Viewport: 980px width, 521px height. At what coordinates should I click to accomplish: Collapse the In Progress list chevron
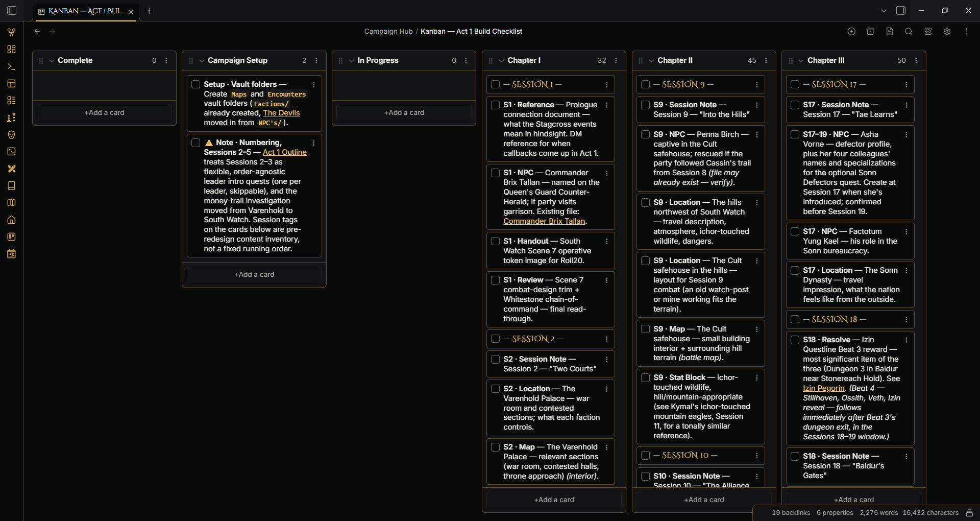pos(351,61)
